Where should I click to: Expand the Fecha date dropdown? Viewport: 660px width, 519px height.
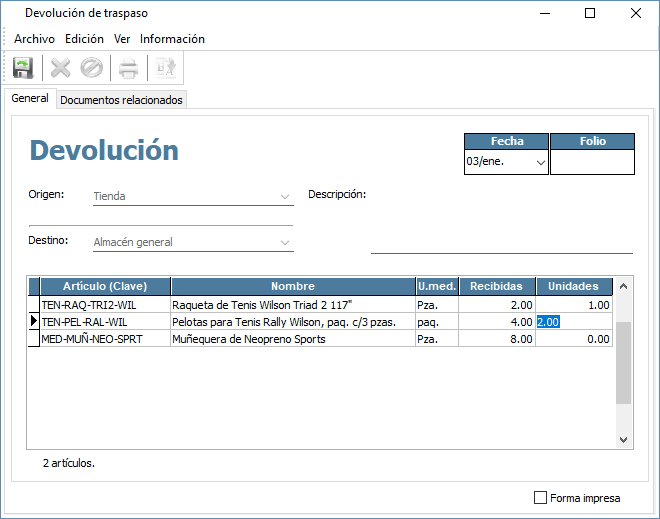click(541, 162)
